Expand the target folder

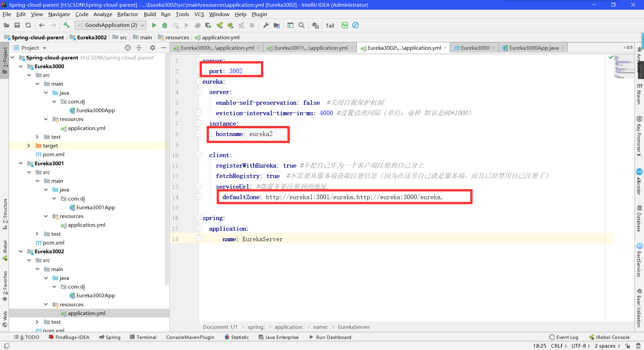tap(29, 145)
